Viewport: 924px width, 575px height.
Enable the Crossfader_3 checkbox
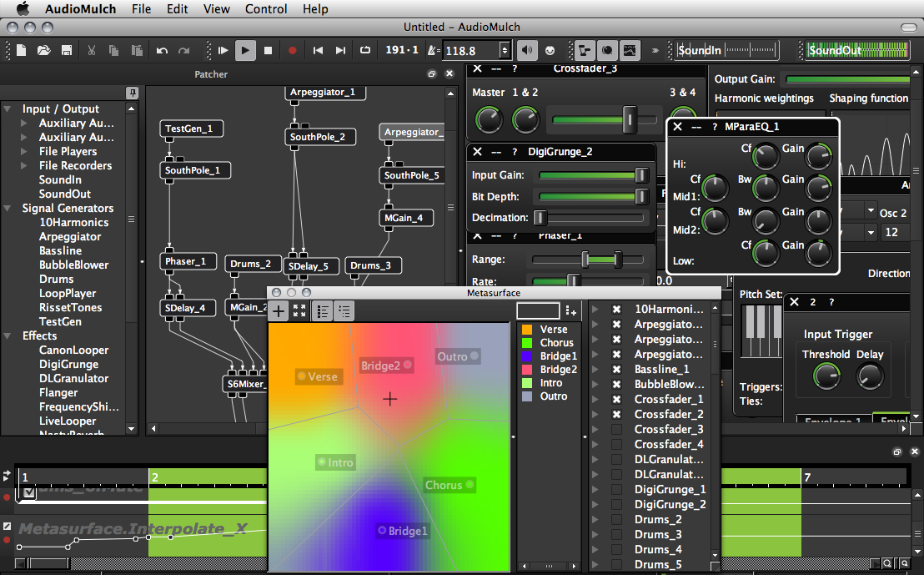tap(616, 429)
